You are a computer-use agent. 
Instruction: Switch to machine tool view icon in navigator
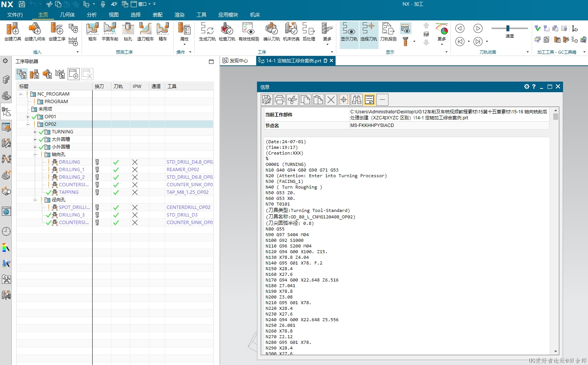(34, 74)
